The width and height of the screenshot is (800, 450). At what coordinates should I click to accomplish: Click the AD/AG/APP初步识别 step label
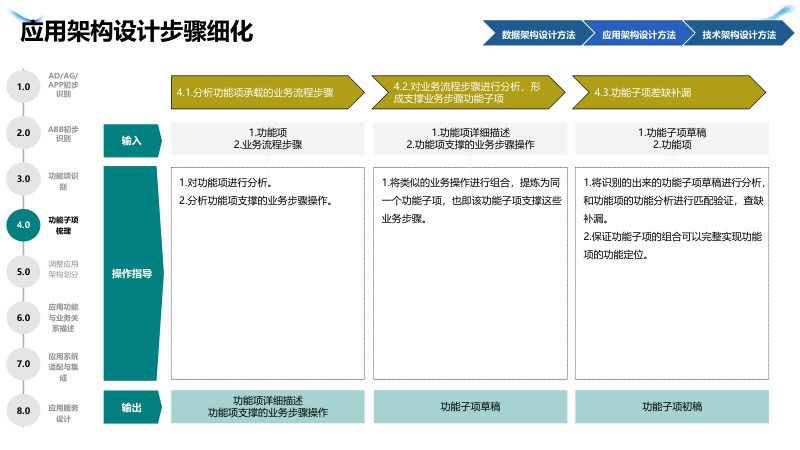click(63, 85)
